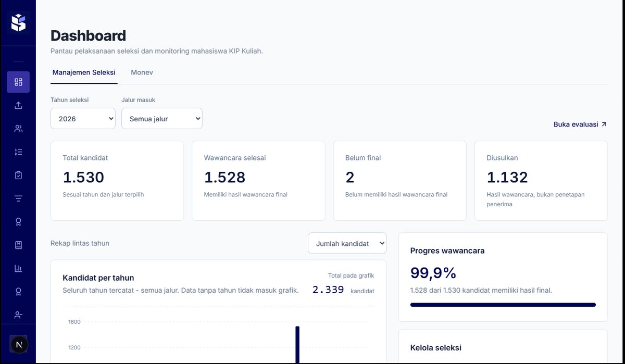
Task: Click the Rekap lintas tahun label
Action: [x=80, y=243]
